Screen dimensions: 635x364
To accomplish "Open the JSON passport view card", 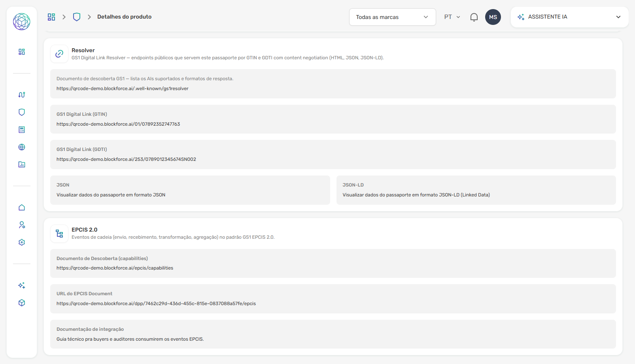I will click(x=190, y=190).
